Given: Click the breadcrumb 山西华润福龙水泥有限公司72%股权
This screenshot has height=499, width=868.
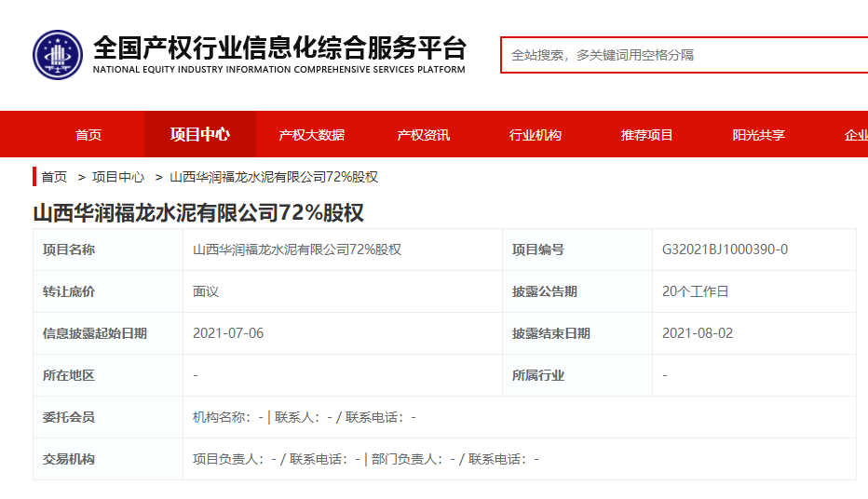Looking at the screenshot, I should [x=274, y=177].
